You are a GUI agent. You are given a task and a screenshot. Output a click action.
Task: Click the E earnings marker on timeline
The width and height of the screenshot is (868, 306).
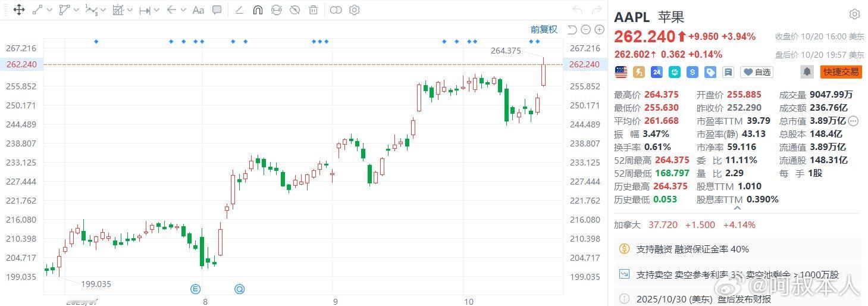click(195, 289)
